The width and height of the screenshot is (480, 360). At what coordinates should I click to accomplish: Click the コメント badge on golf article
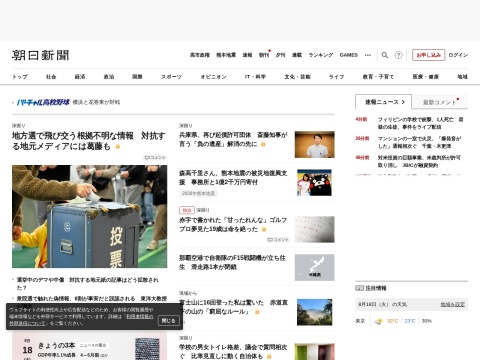[x=278, y=240]
